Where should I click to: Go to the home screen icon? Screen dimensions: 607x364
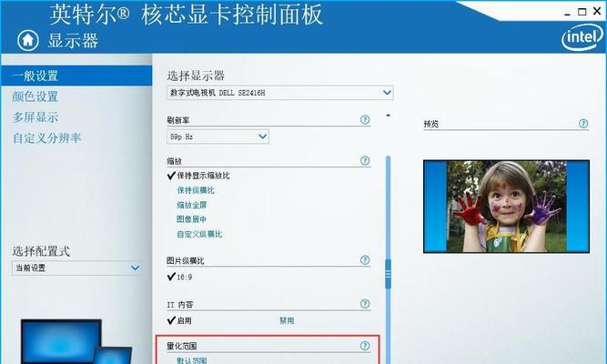point(28,40)
